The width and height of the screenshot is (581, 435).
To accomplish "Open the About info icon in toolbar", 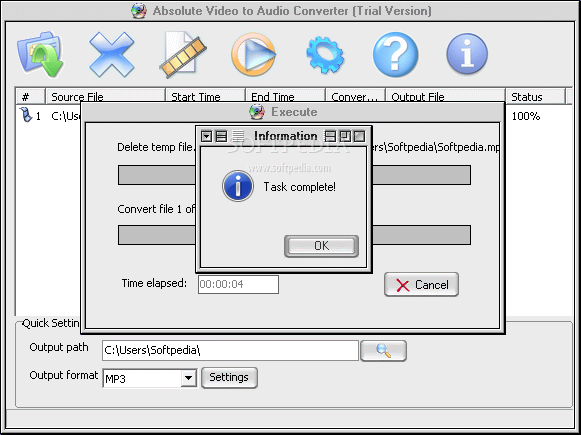I will click(x=467, y=54).
